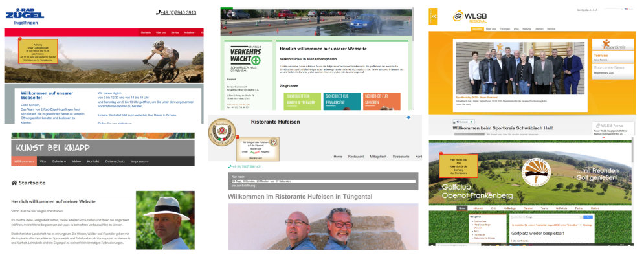Click the Verkehrswacht driving course header photo
644x255 pixels.
pyautogui.click(x=316, y=23)
